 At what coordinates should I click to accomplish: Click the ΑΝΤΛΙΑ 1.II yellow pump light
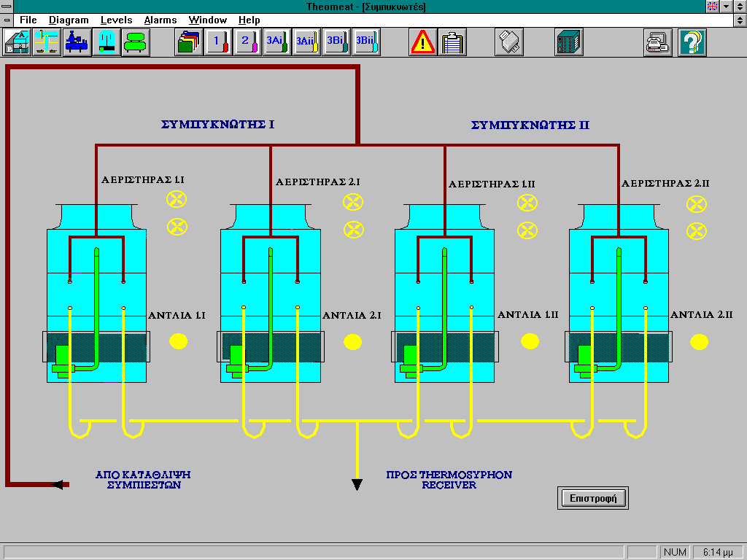[530, 341]
